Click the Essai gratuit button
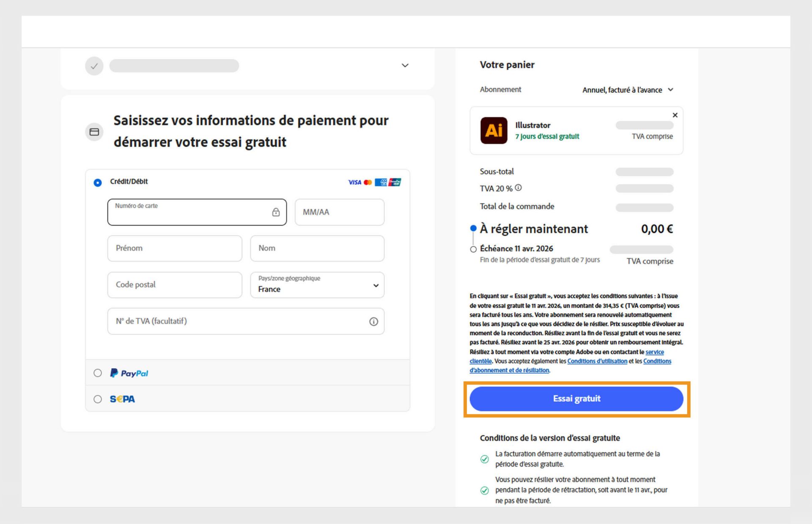This screenshot has width=812, height=524. tap(576, 398)
